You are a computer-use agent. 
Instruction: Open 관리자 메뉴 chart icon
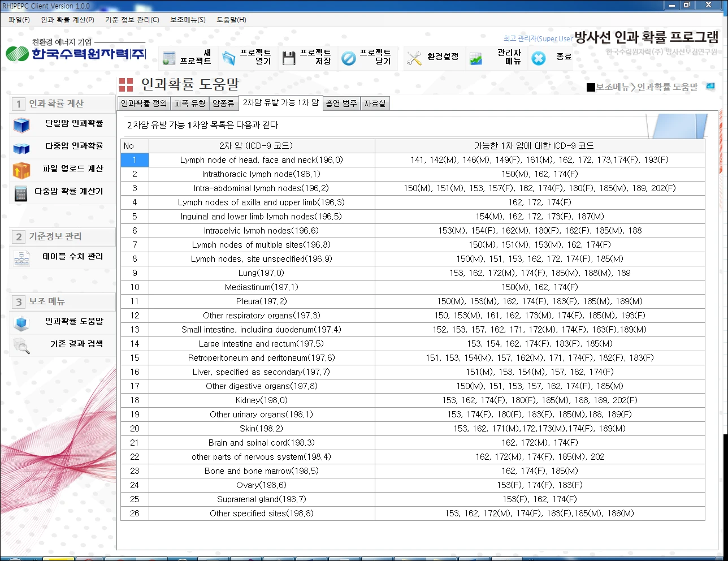pos(476,58)
